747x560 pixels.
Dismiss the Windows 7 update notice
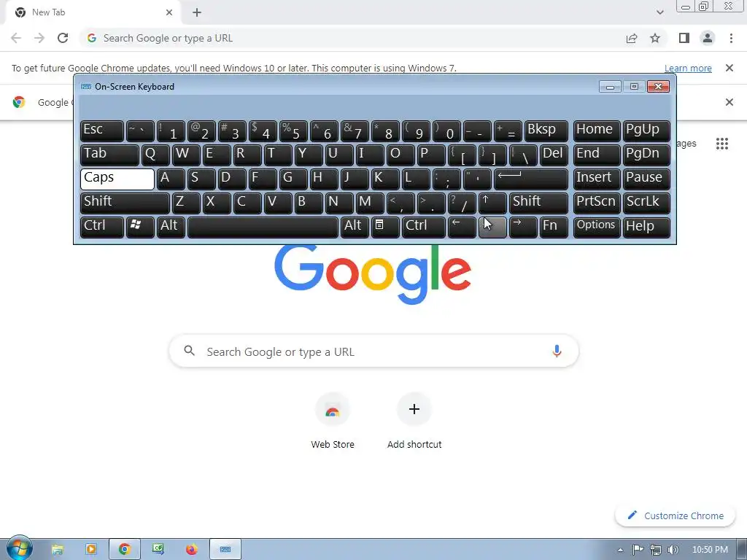[729, 68]
